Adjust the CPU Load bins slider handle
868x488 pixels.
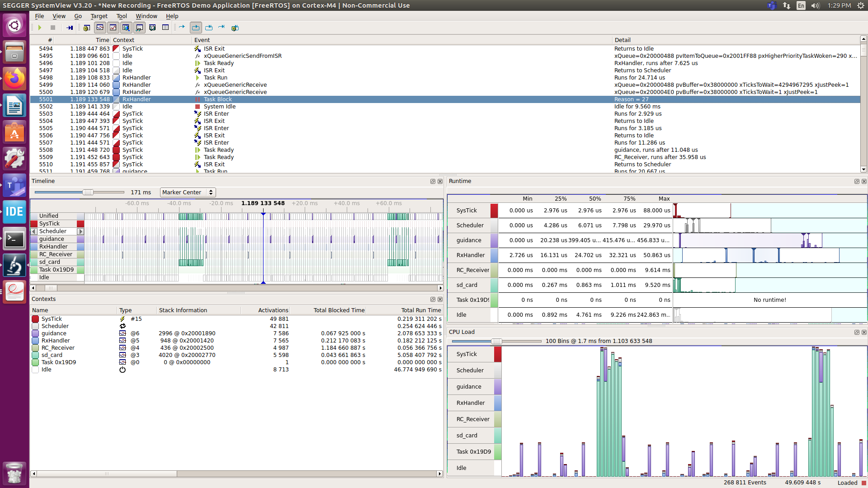pyautogui.click(x=496, y=341)
